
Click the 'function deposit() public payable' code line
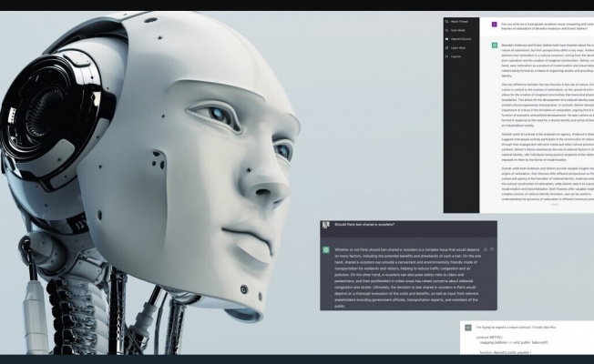point(506,352)
